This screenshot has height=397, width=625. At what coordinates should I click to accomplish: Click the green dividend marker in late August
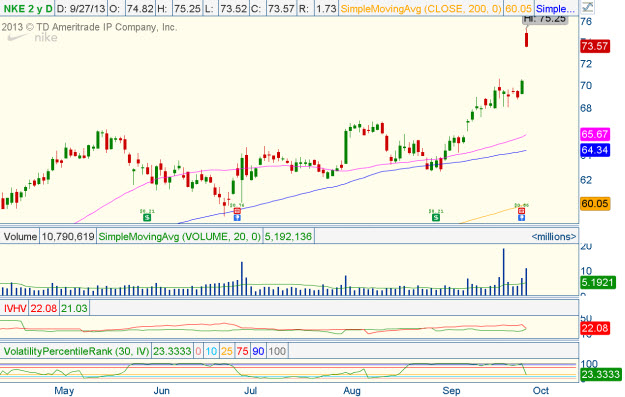tap(436, 217)
